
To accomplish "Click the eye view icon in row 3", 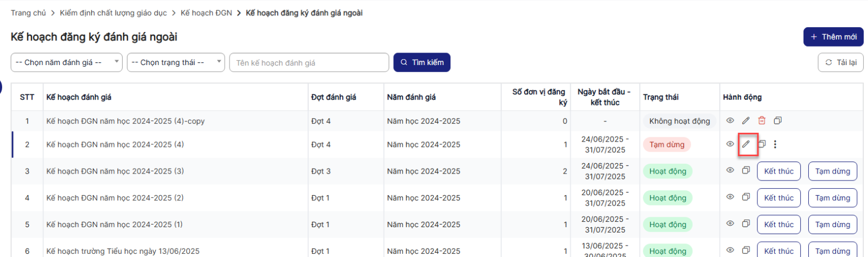I will click(730, 170).
